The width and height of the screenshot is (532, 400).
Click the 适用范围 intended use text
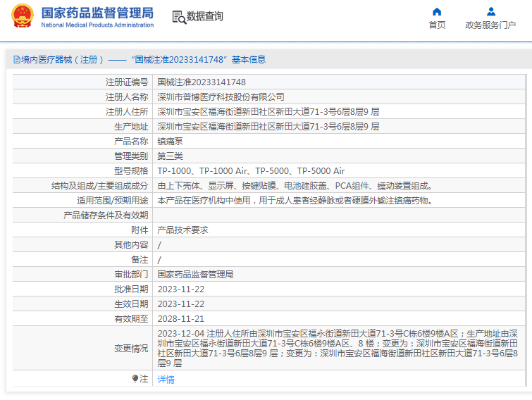point(295,201)
